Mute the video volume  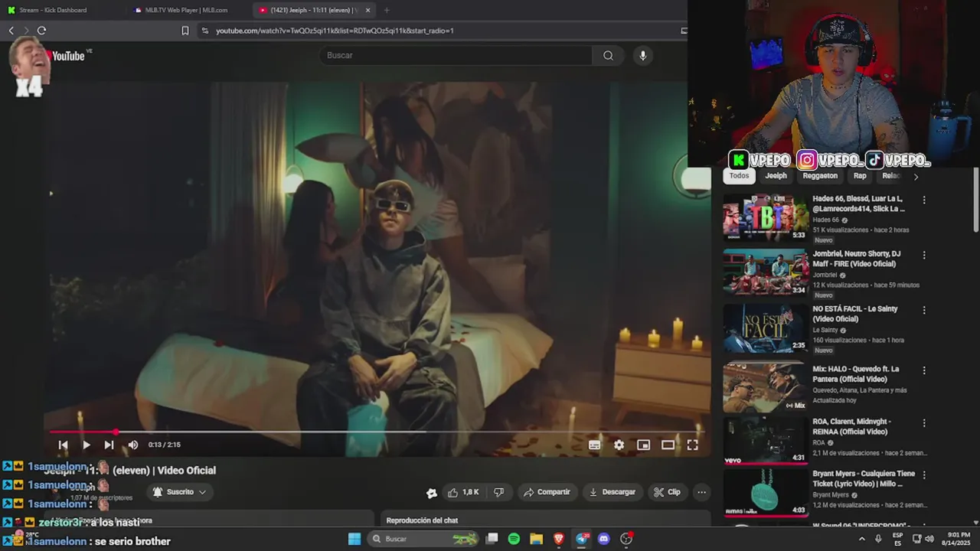pyautogui.click(x=132, y=445)
